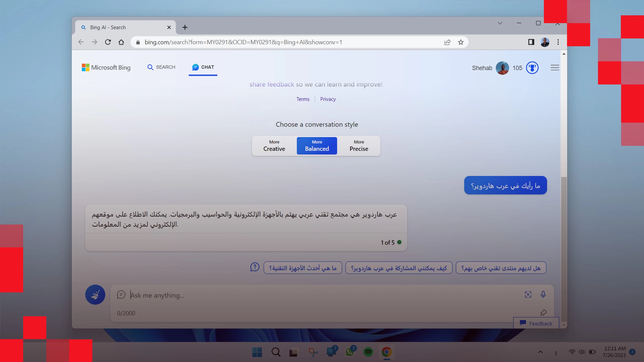Viewport: 644px width, 362px height.
Task: Select the More Precise conversation style
Action: coord(359,146)
